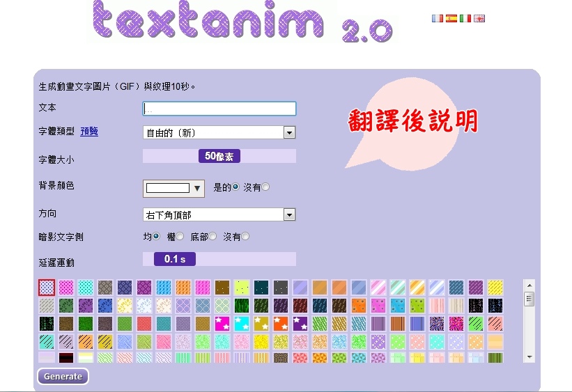Click the texture list scroll-up arrow

tap(530, 285)
